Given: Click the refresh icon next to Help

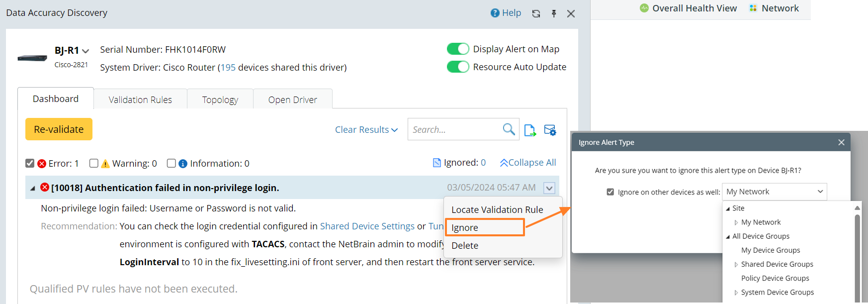Looking at the screenshot, I should pyautogui.click(x=536, y=13).
